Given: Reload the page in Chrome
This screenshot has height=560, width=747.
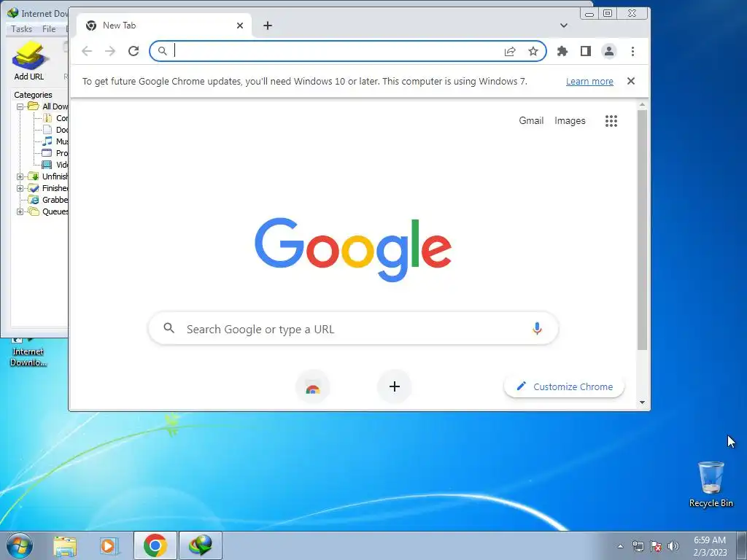Looking at the screenshot, I should click(133, 51).
